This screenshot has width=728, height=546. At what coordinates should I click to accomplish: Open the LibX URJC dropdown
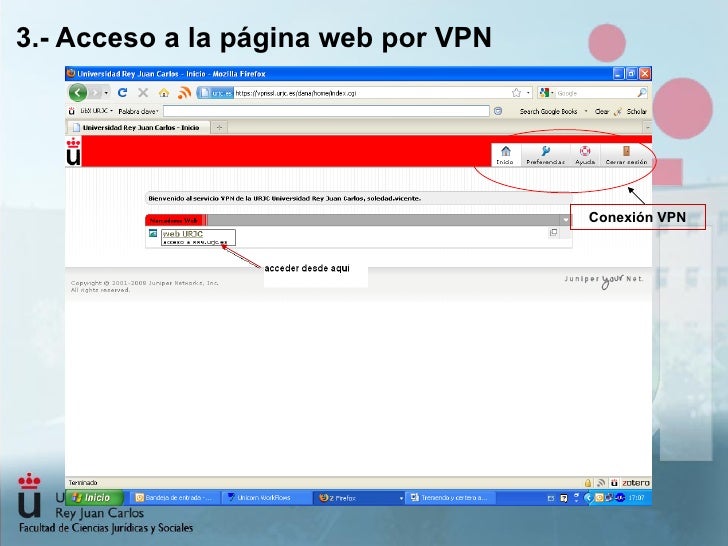[x=97, y=111]
